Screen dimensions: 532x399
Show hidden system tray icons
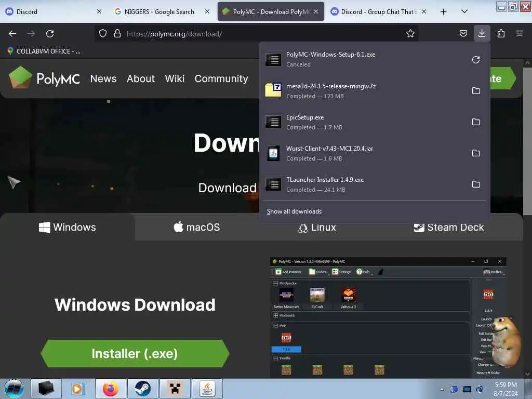tap(442, 390)
